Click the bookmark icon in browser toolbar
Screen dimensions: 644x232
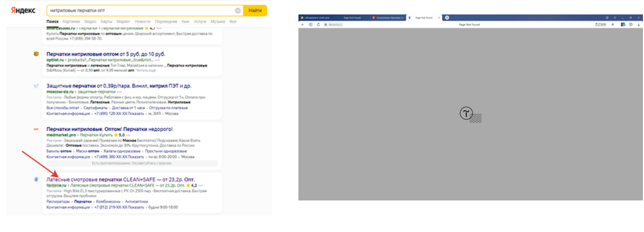[612, 24]
